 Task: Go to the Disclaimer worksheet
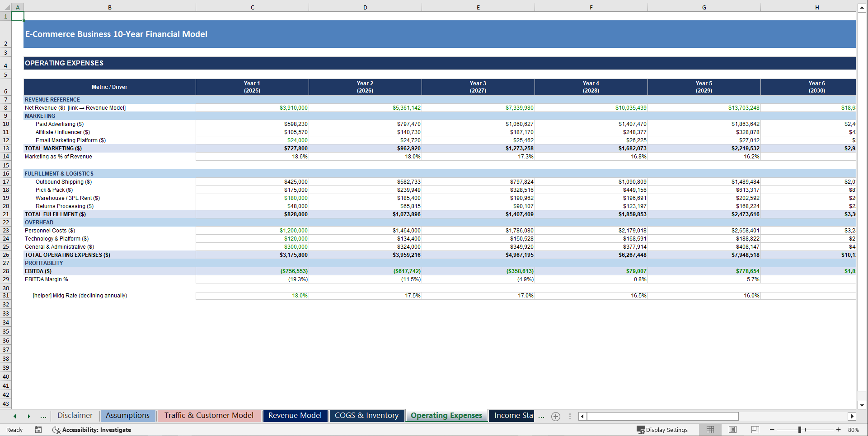pyautogui.click(x=75, y=415)
